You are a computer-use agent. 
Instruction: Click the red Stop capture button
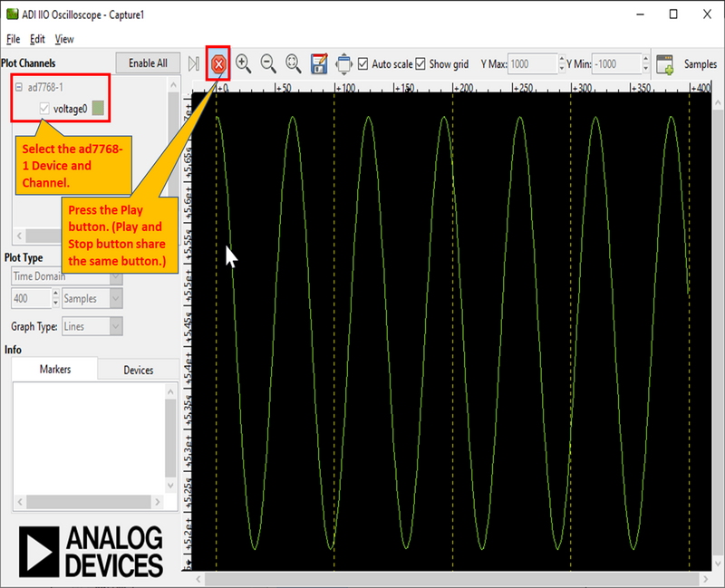tap(218, 63)
